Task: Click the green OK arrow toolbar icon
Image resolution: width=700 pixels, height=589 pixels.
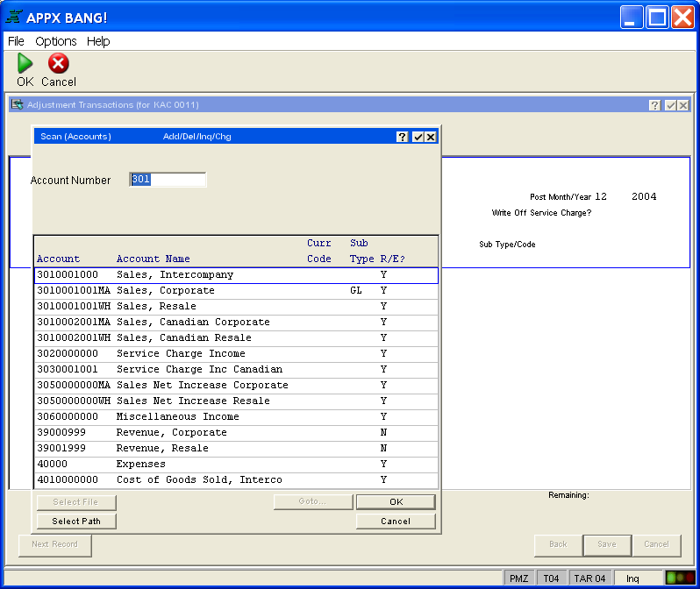Action: pos(25,64)
